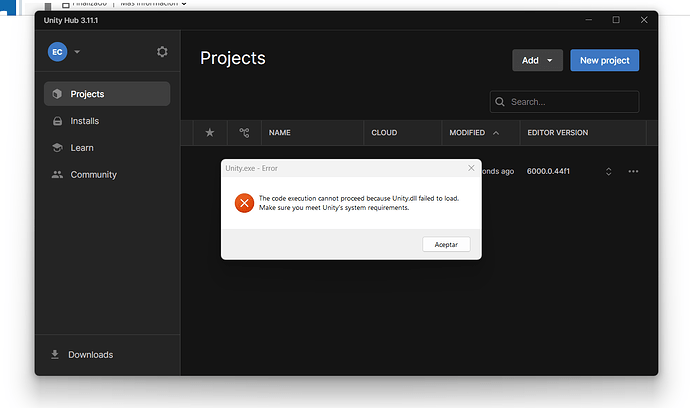Image resolution: width=690 pixels, height=408 pixels.
Task: Click the search magnifier icon
Action: click(500, 102)
